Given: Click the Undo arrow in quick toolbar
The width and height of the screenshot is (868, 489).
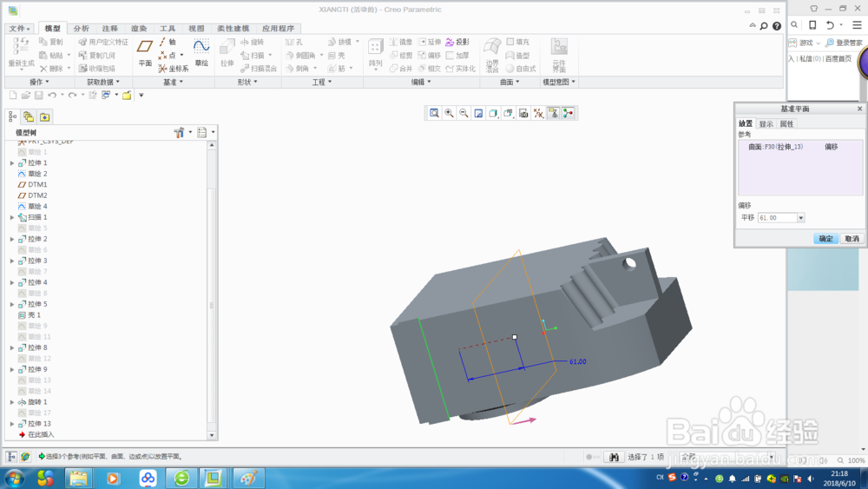Looking at the screenshot, I should (52, 96).
